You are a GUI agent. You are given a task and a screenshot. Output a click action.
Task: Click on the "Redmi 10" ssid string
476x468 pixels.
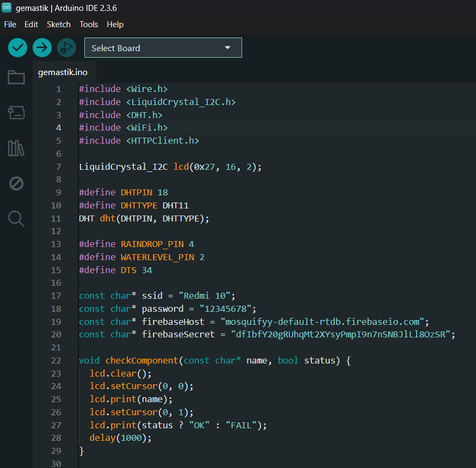[205, 296]
